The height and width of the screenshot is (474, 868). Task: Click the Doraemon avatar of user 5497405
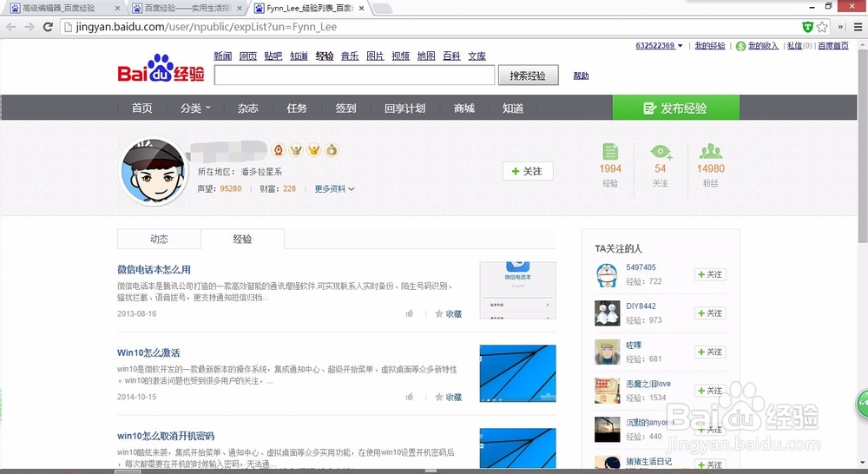(608, 274)
